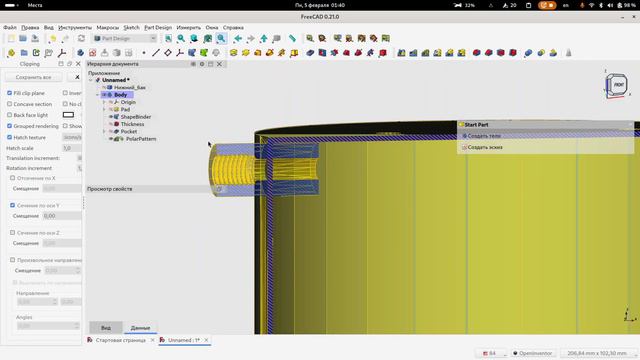The image size is (640, 360).
Task: Refresh and recompute the document
Action: click(x=81, y=38)
